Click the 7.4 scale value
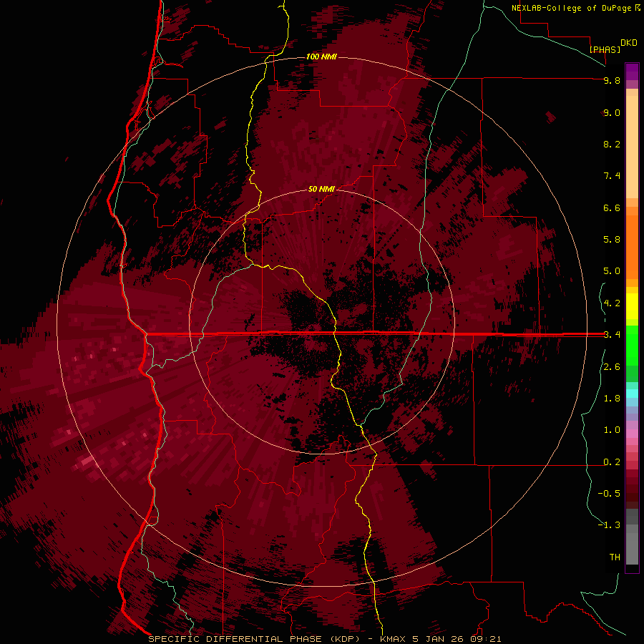The image size is (644, 644). point(612,176)
